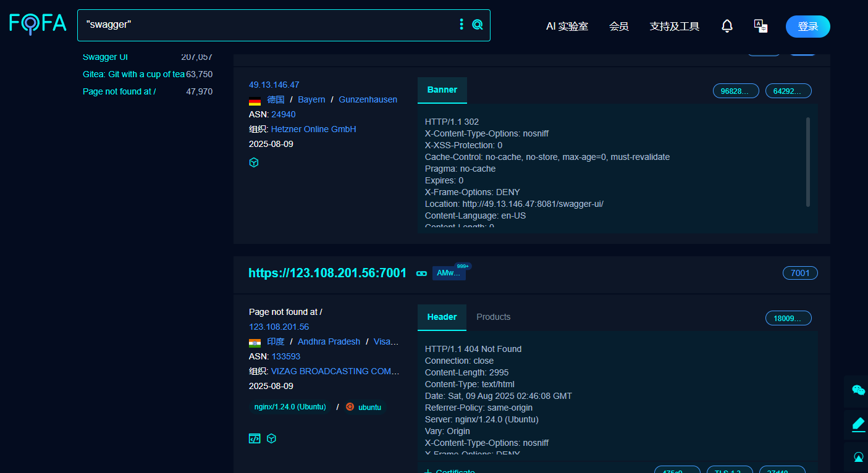The image size is (868, 473).
Task: Open the WeChat floating icon
Action: point(858,390)
